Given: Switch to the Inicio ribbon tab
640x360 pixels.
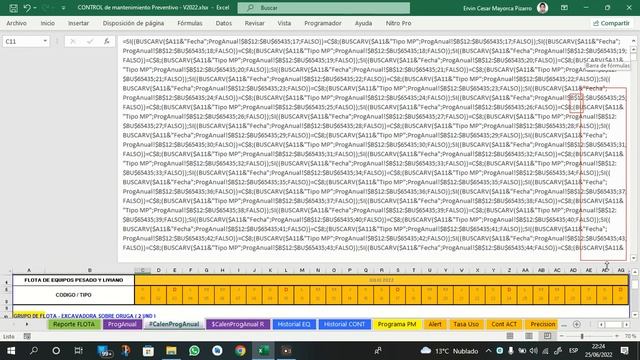Looking at the screenshot, I should [48, 23].
